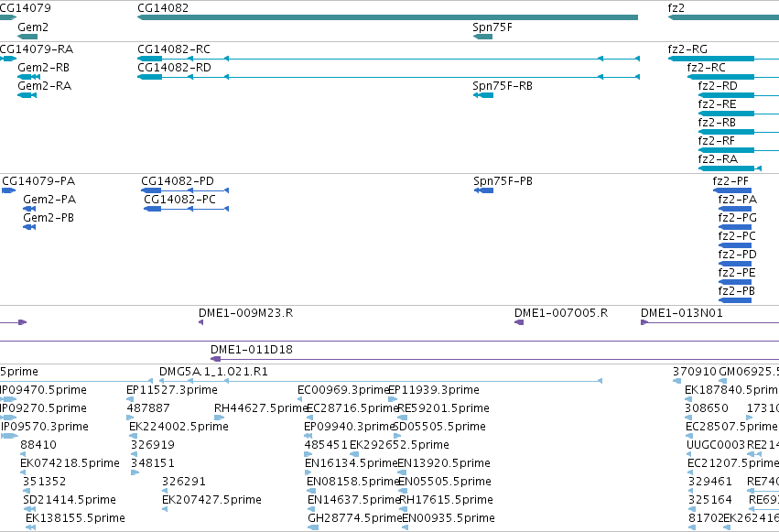The image size is (779, 532).
Task: Click the CG14079-RA transcript label
Action: point(37,49)
